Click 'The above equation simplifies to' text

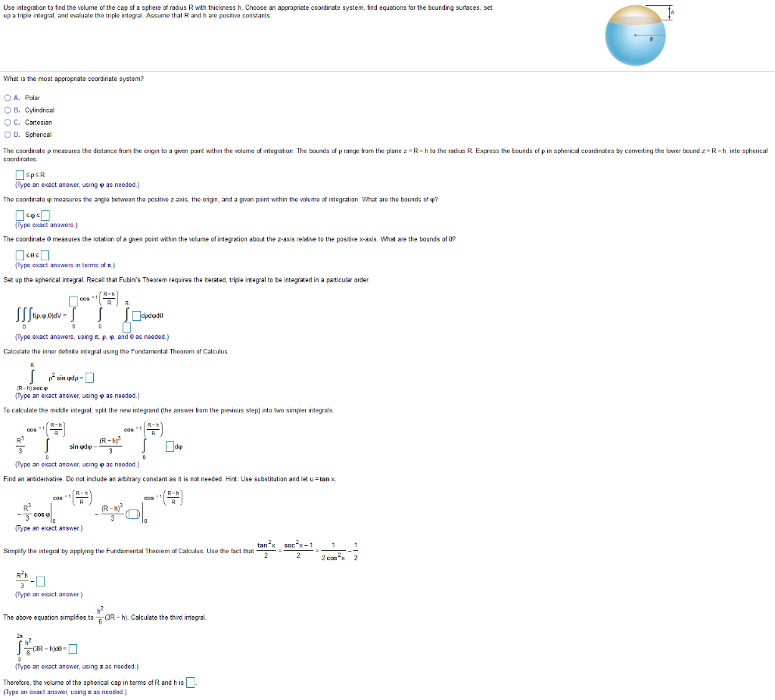[x=48, y=618]
